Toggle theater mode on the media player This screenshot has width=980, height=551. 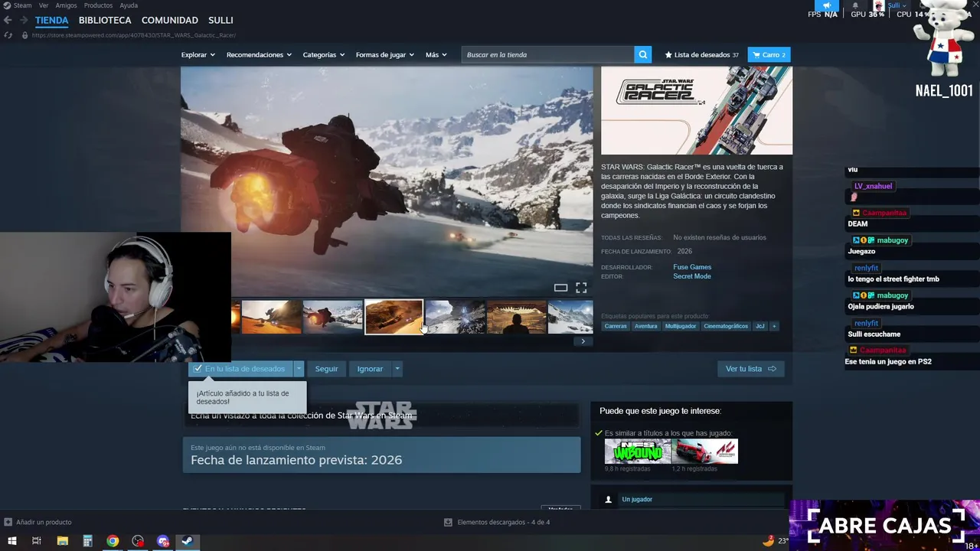560,288
